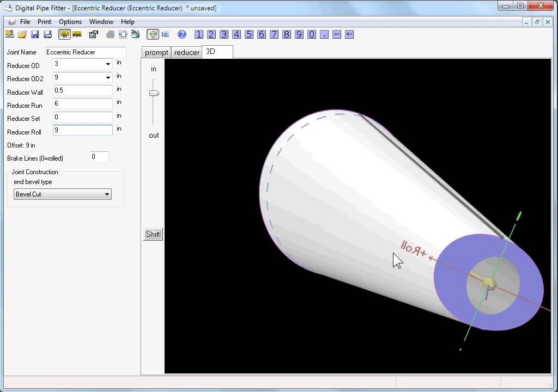558x392 pixels.
Task: Restore the inner document window
Action: [537, 22]
